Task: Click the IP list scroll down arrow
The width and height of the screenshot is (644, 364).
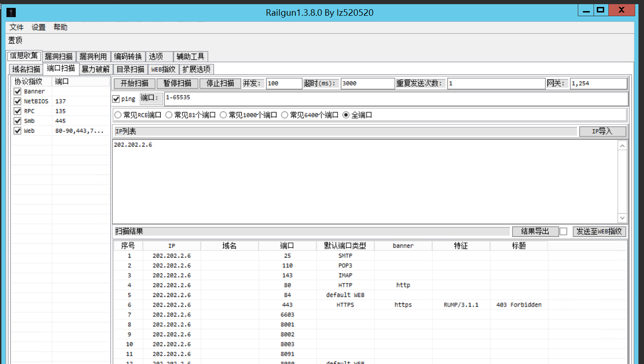Action: (x=622, y=218)
